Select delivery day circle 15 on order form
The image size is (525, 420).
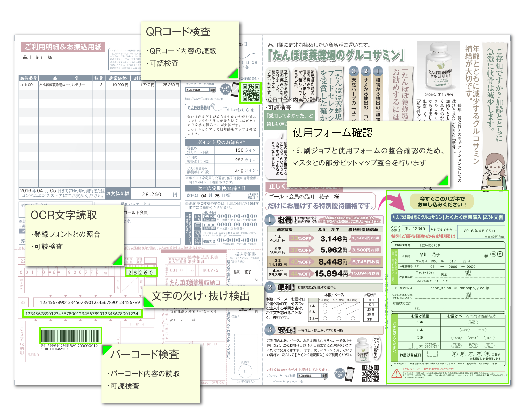[463, 353]
